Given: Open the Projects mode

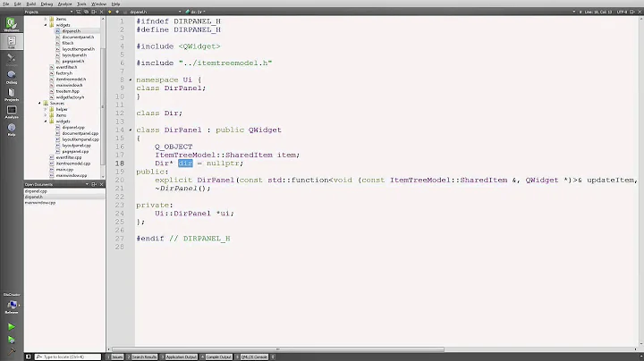Looking at the screenshot, I should pyautogui.click(x=12, y=95).
